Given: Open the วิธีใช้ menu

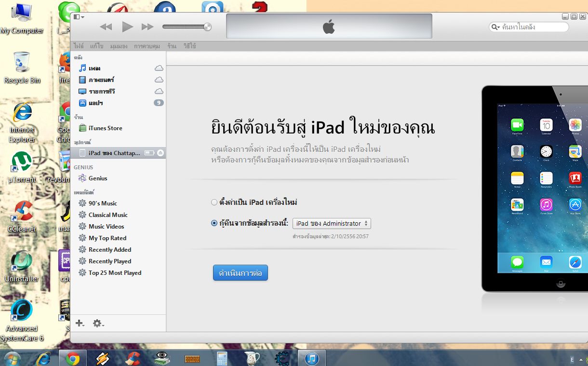Looking at the screenshot, I should click(189, 46).
